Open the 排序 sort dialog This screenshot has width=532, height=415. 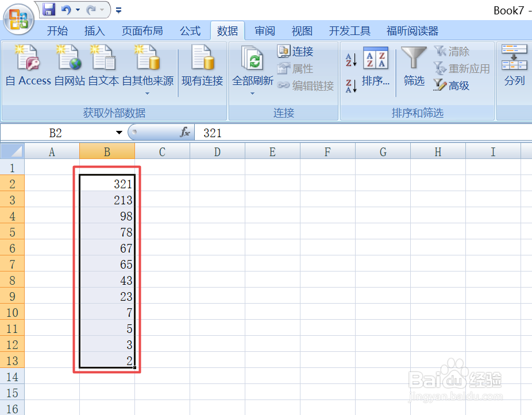376,67
